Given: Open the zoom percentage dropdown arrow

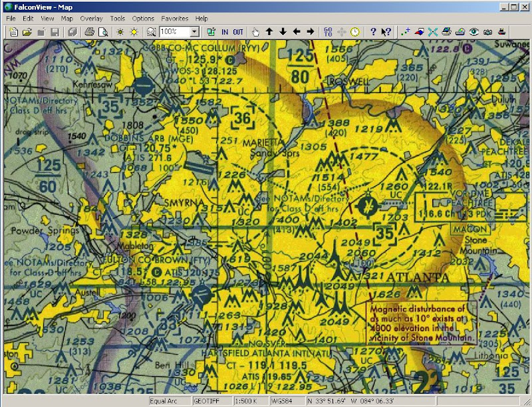Looking at the screenshot, I should tap(194, 32).
